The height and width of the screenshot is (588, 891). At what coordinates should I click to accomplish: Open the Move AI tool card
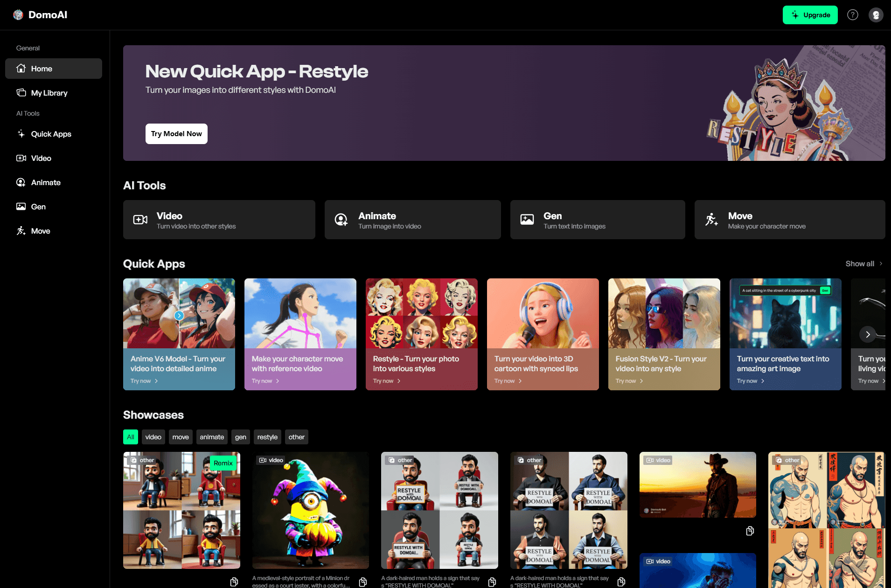[x=790, y=220]
